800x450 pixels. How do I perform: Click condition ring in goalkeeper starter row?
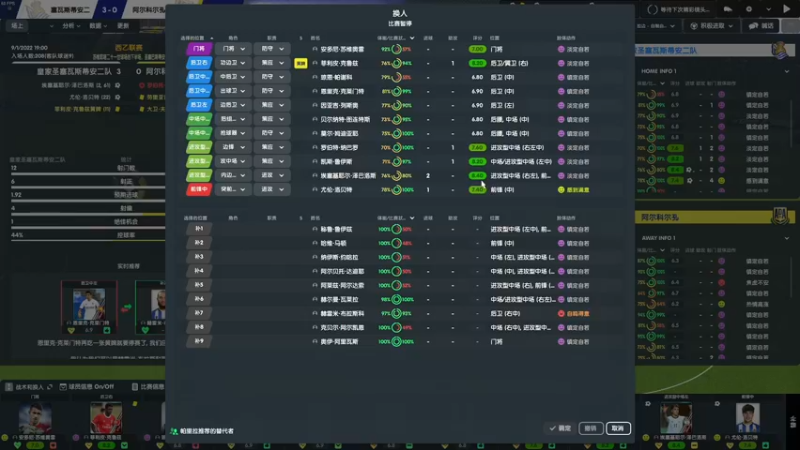[x=396, y=49]
